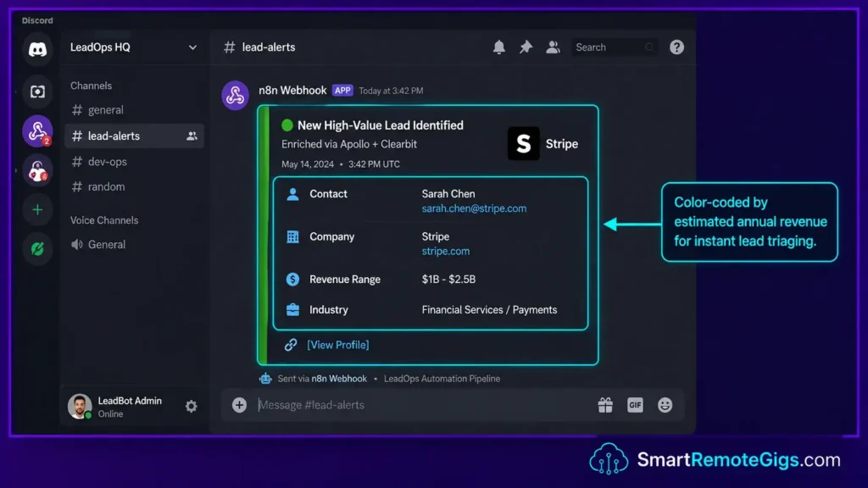Open the gift Nitro icon
868x488 pixels.
(605, 405)
